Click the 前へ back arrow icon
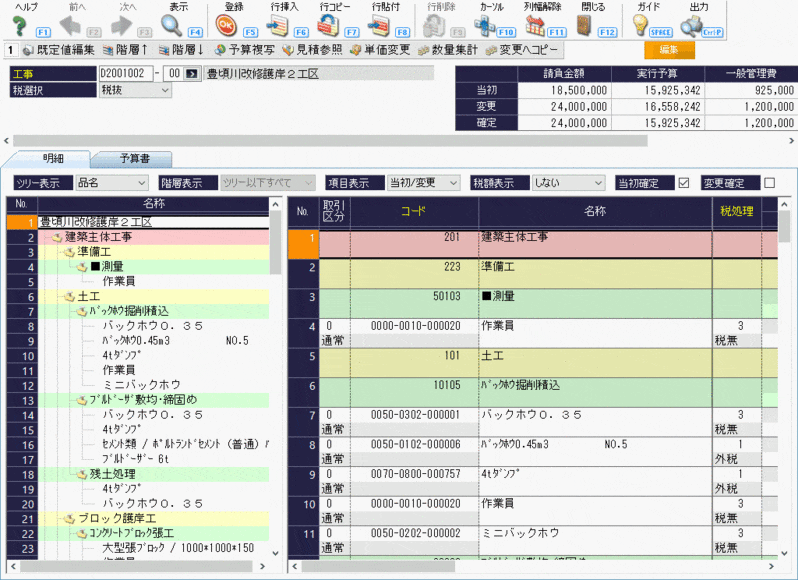 pyautogui.click(x=70, y=25)
